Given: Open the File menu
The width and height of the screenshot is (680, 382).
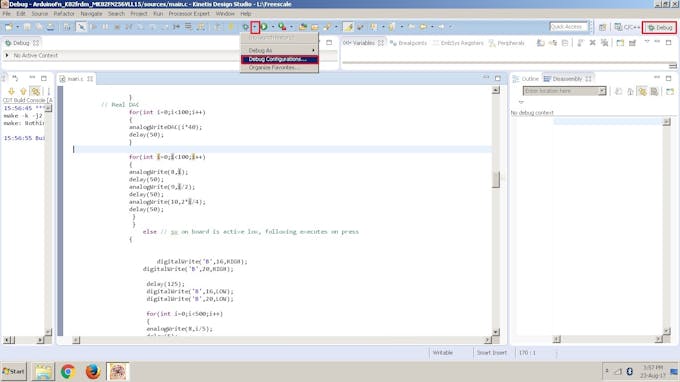Looking at the screenshot, I should click(7, 14).
